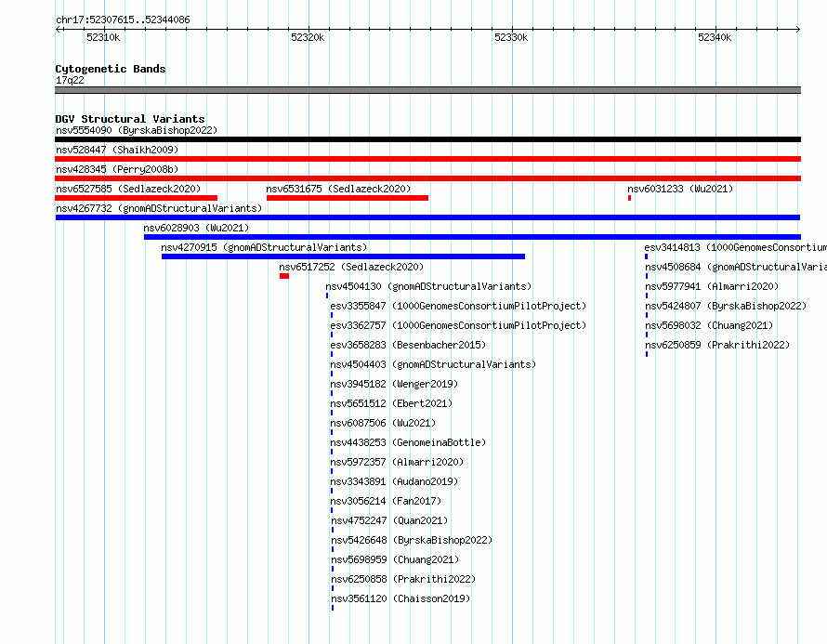
Task: Open nsv528447 (Shaikh2009) variant label
Action: (117, 150)
